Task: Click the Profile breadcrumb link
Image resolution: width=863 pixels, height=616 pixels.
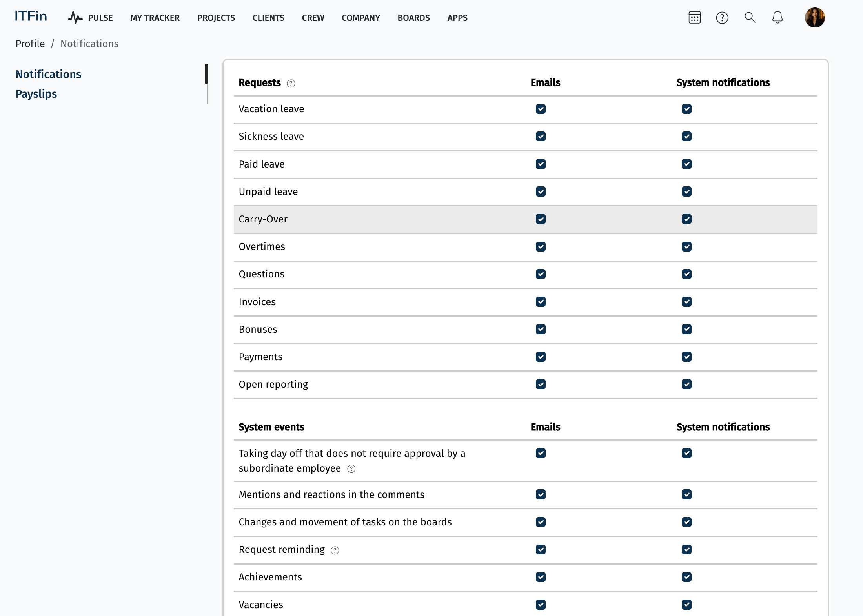Action: coord(30,44)
